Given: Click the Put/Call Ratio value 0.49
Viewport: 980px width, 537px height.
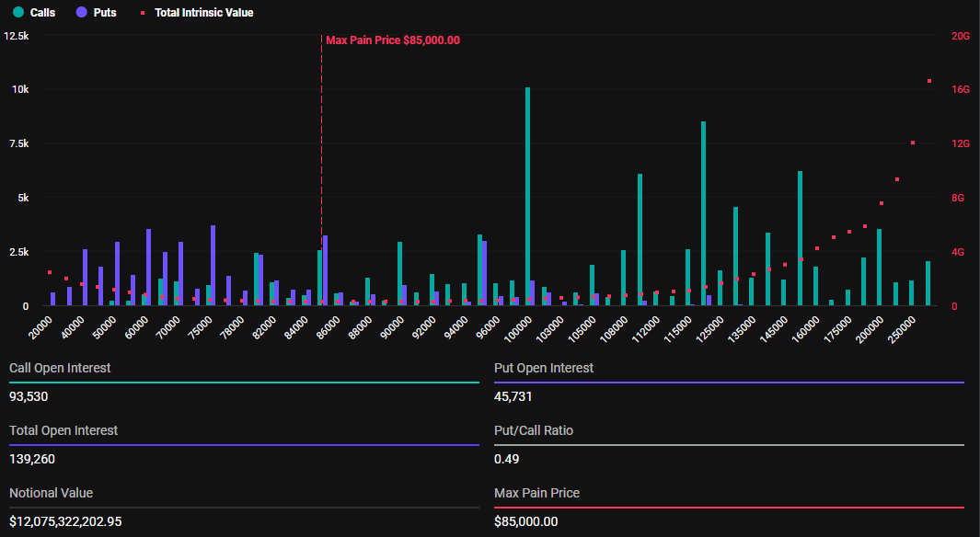Looking at the screenshot, I should coord(506,459).
